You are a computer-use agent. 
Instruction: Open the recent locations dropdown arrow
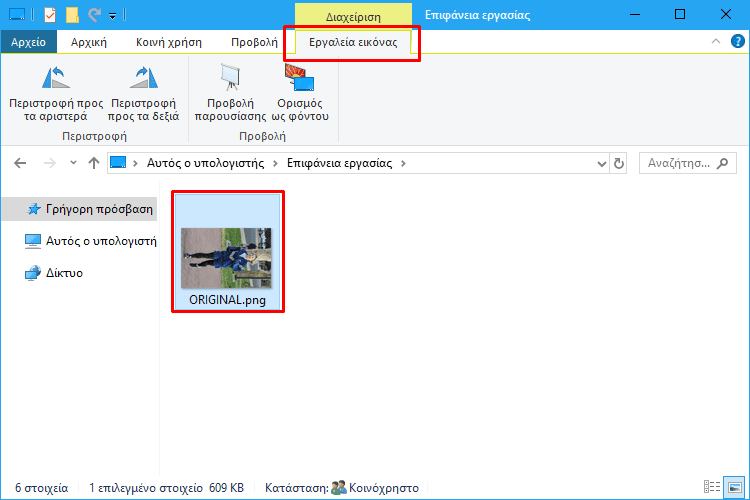pos(73,163)
